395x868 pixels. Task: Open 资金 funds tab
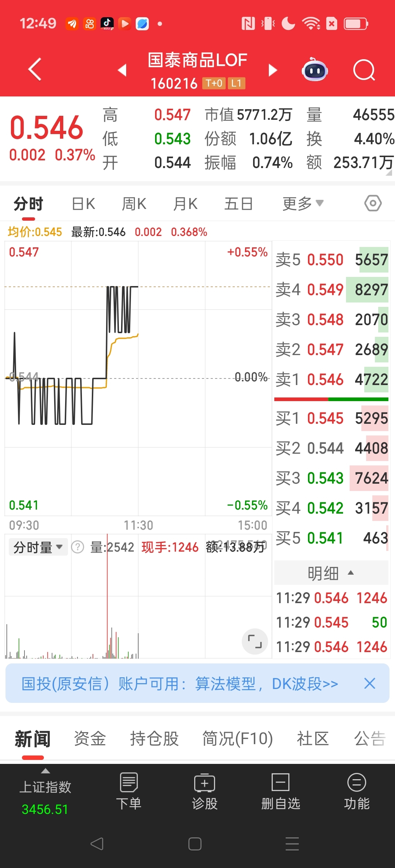90,739
